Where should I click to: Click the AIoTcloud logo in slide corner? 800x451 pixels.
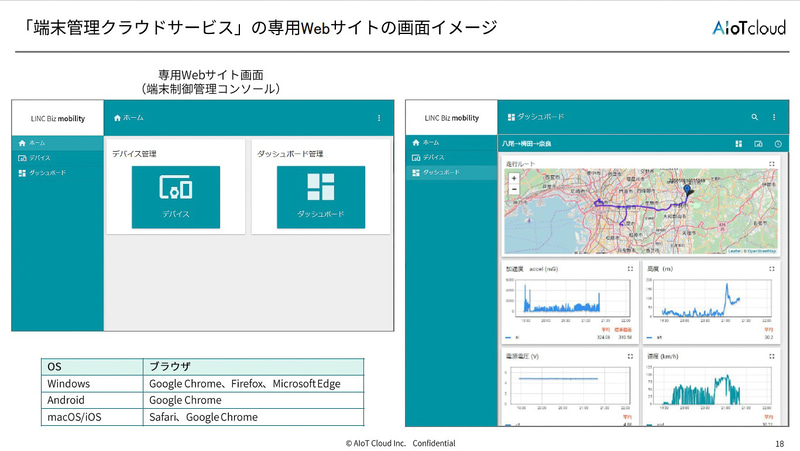pos(749,27)
